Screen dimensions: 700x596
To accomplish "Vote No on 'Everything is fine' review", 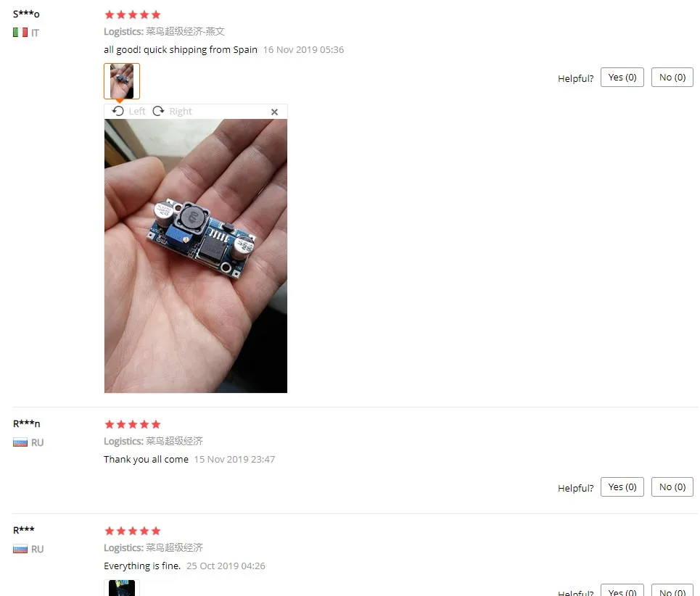I will point(672,590).
